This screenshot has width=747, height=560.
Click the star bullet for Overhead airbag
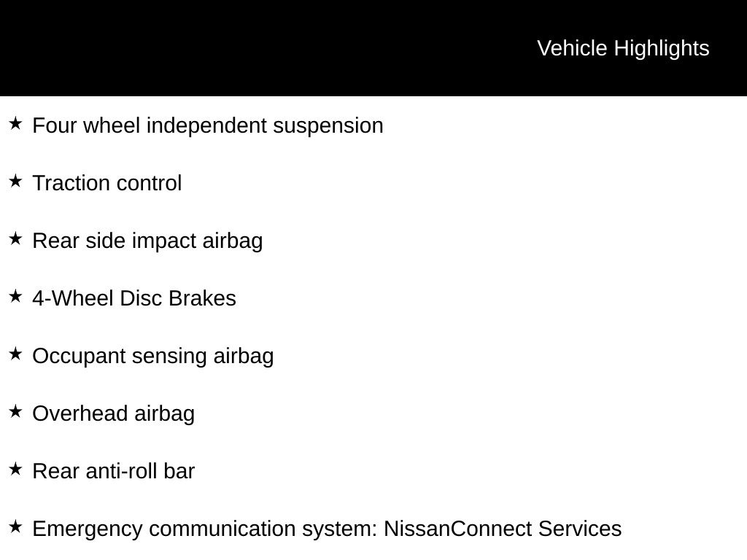click(15, 412)
